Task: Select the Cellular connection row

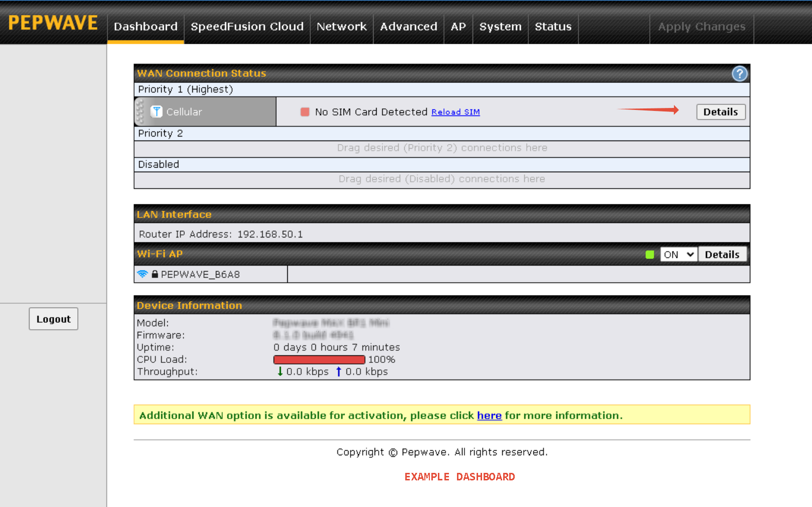Action: pyautogui.click(x=442, y=111)
